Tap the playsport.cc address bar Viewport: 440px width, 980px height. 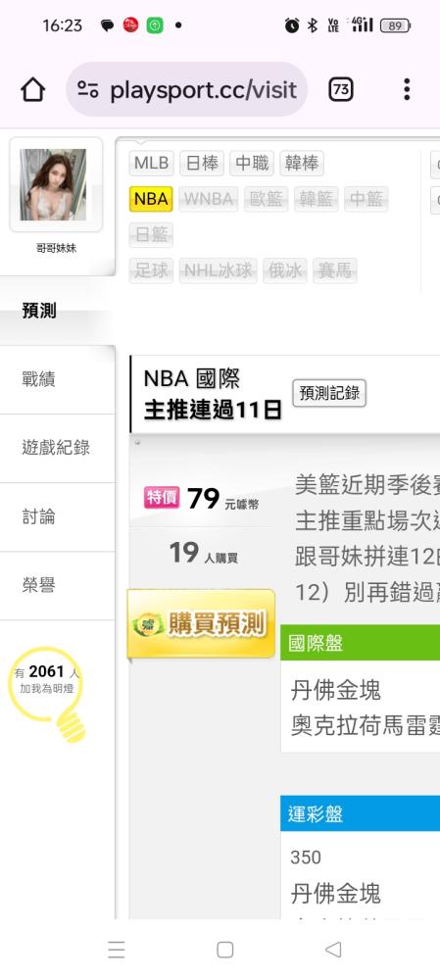click(x=187, y=89)
